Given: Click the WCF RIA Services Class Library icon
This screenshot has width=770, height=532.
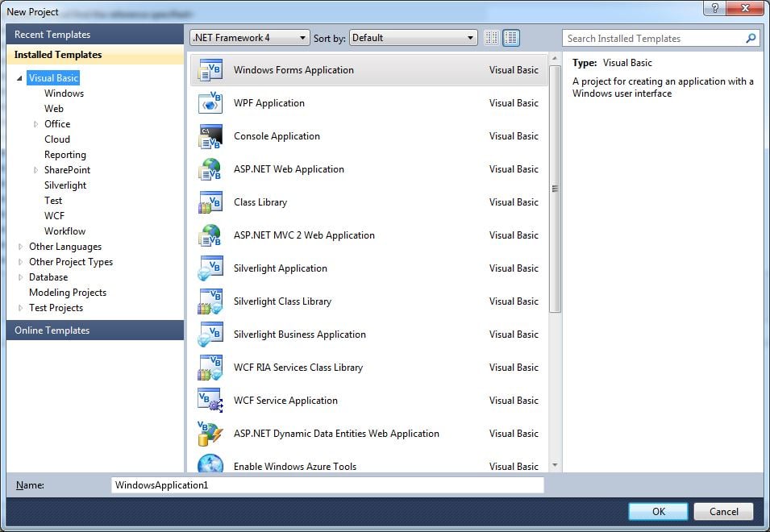Looking at the screenshot, I should pyautogui.click(x=210, y=367).
